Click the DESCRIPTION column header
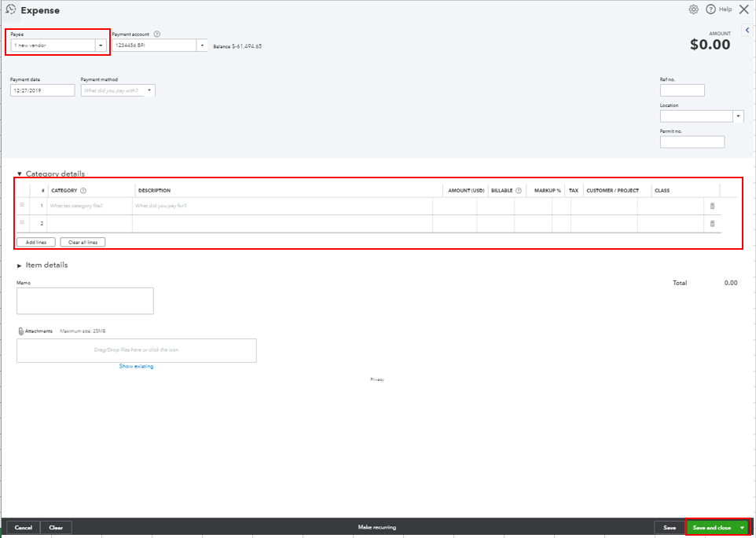756x538 pixels. tap(154, 191)
